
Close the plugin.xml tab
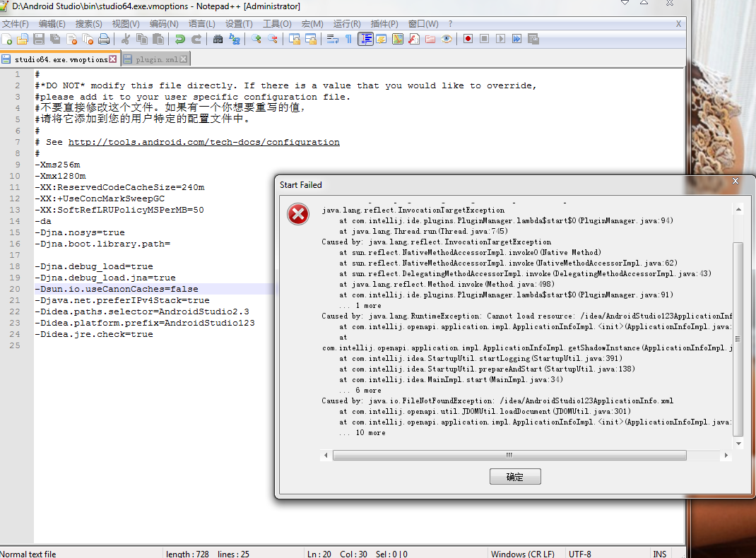(x=183, y=59)
